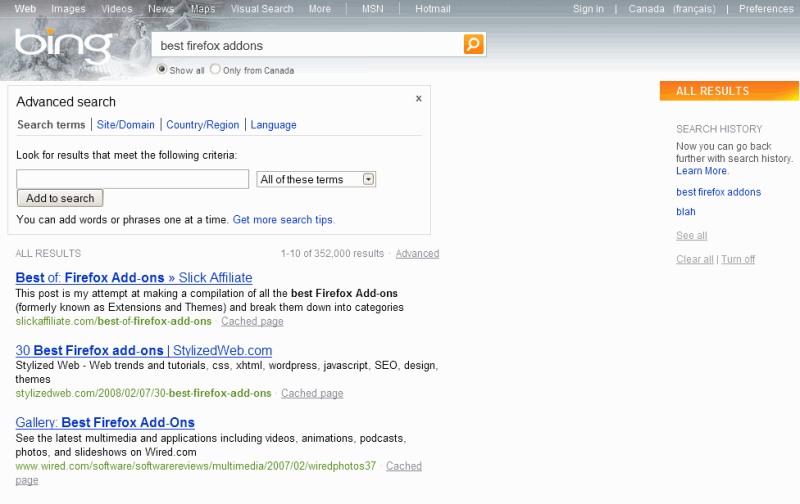Focus the advanced search criteria text field
Image resolution: width=800 pixels, height=504 pixels.
pos(133,179)
